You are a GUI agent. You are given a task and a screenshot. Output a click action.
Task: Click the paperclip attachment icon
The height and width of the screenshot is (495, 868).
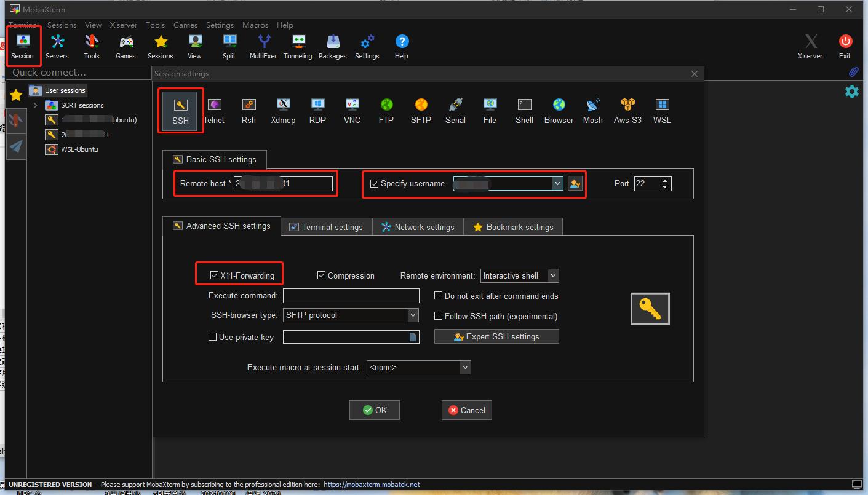point(854,72)
